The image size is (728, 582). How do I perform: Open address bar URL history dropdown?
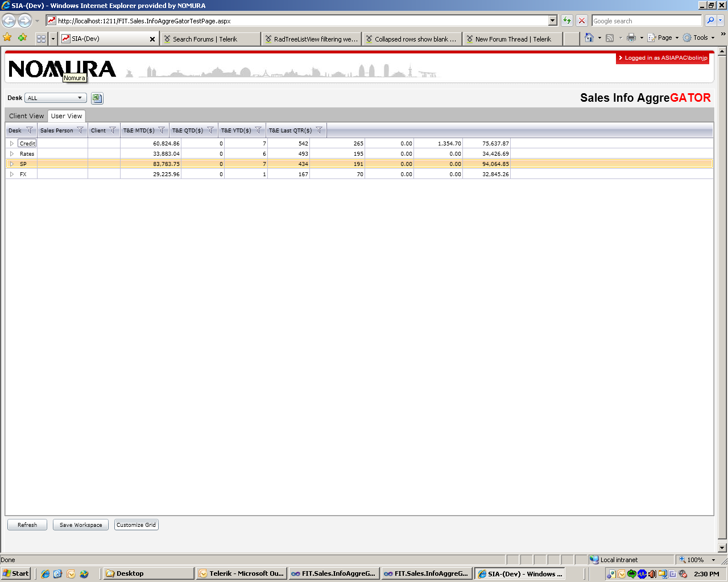[x=553, y=21]
